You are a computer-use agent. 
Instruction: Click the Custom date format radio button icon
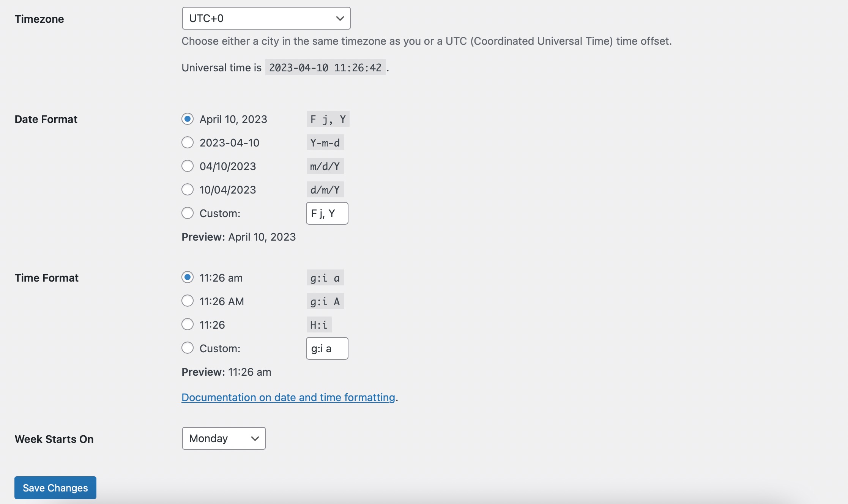pos(187,213)
